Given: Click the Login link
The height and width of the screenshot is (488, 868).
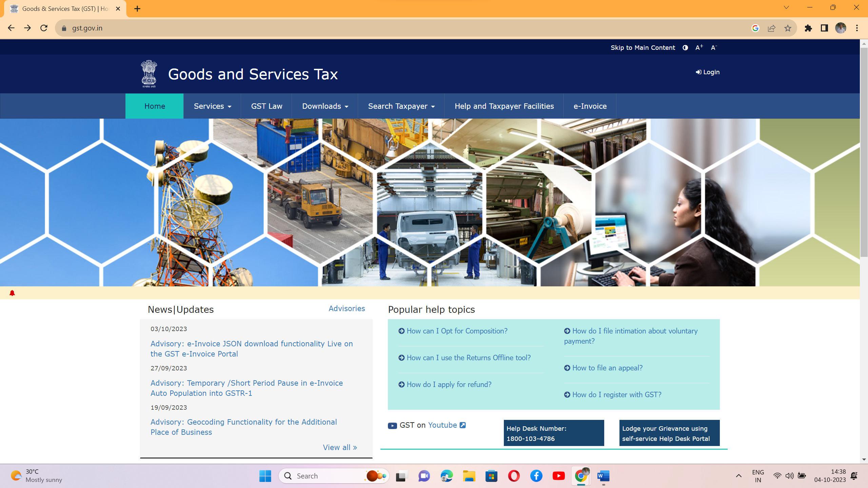Looking at the screenshot, I should 707,72.
